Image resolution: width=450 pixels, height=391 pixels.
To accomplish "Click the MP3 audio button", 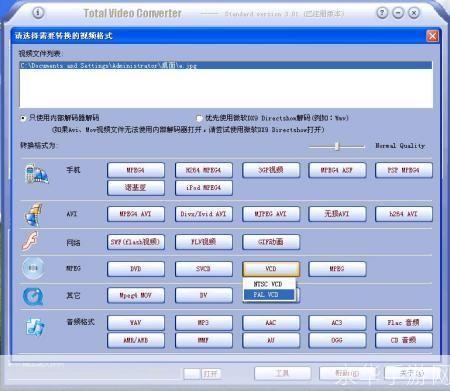I will point(204,323).
